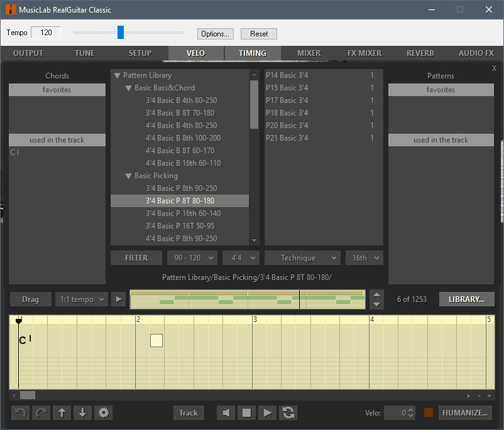The height and width of the screenshot is (430, 504).
Task: Select 3'4 Basic P 16th 60-140
Action: coord(184,213)
